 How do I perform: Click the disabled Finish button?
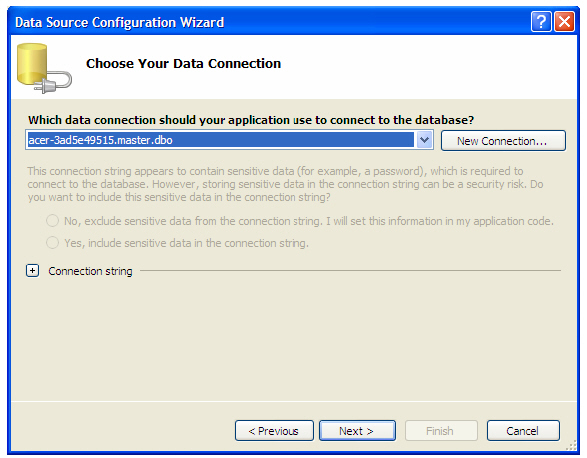441,431
